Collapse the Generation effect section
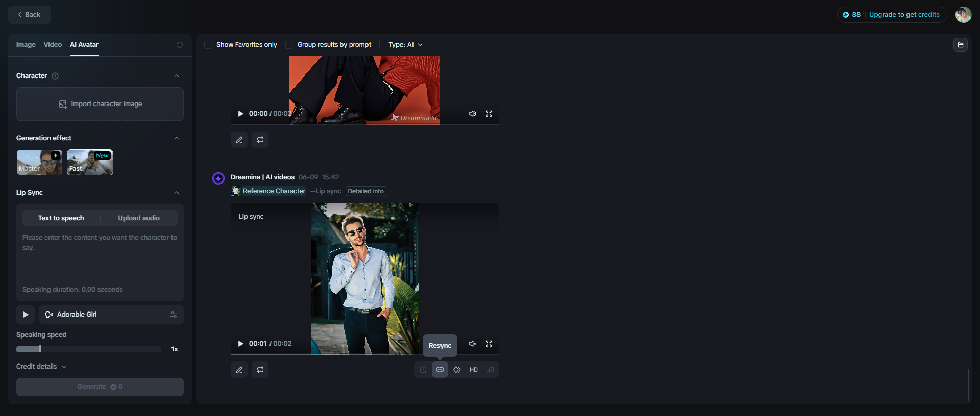The width and height of the screenshot is (980, 416). [177, 138]
